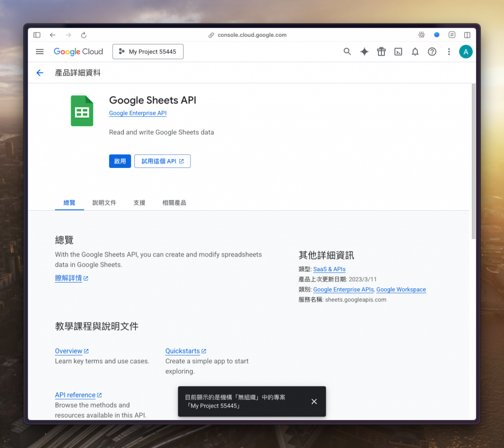Viewport: 504px width, 448px height.
Task: Open the atom-shaped browser extension icon
Action: coord(421,35)
